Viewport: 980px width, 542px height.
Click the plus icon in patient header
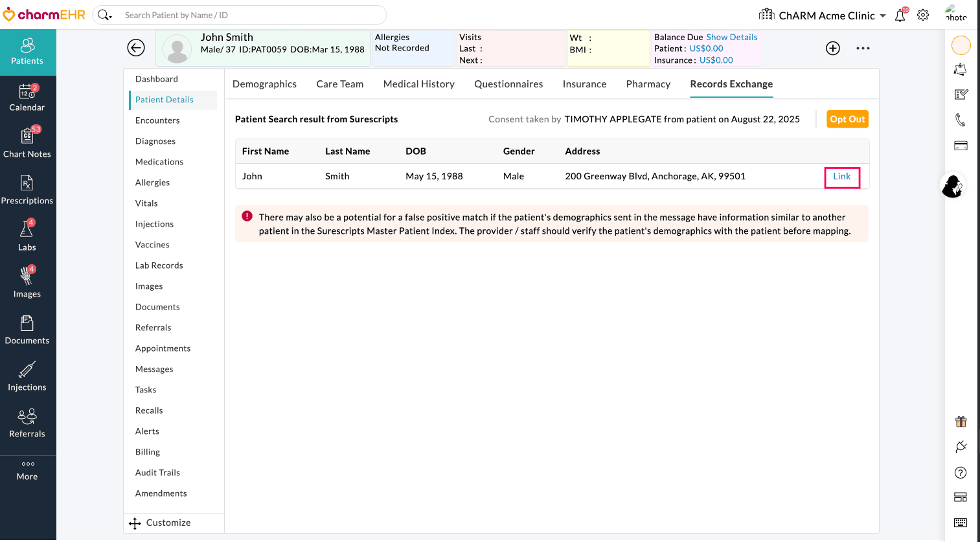pos(833,48)
